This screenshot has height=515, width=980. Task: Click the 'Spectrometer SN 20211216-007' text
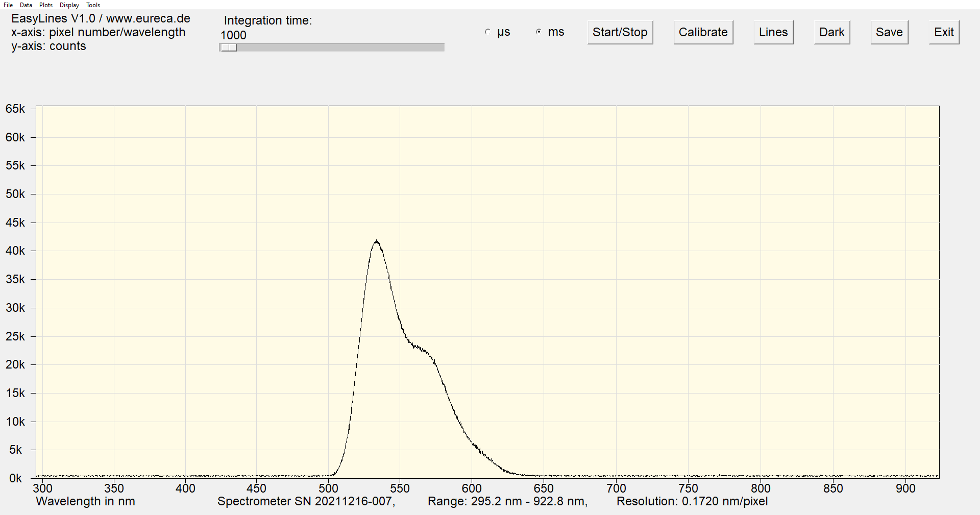[305, 501]
